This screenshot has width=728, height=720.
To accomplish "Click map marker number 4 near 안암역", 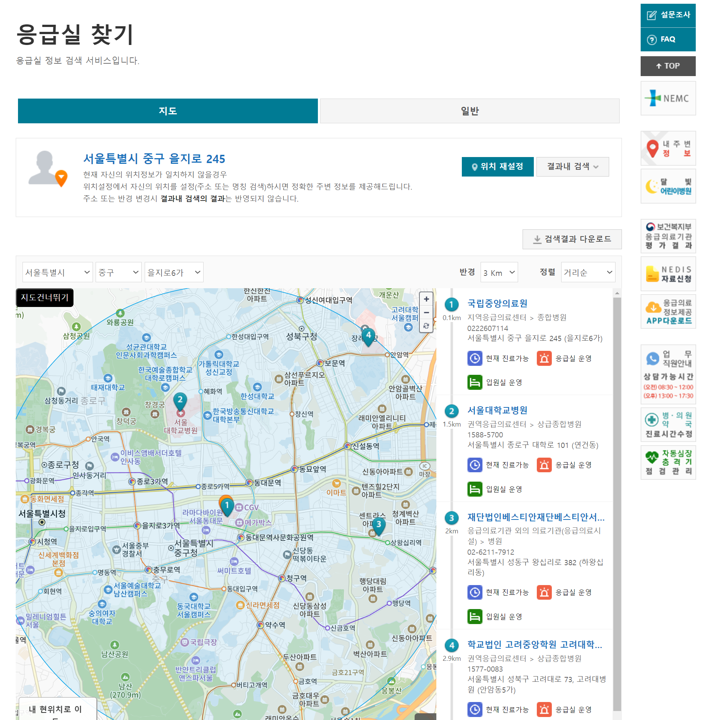I will 368,337.
